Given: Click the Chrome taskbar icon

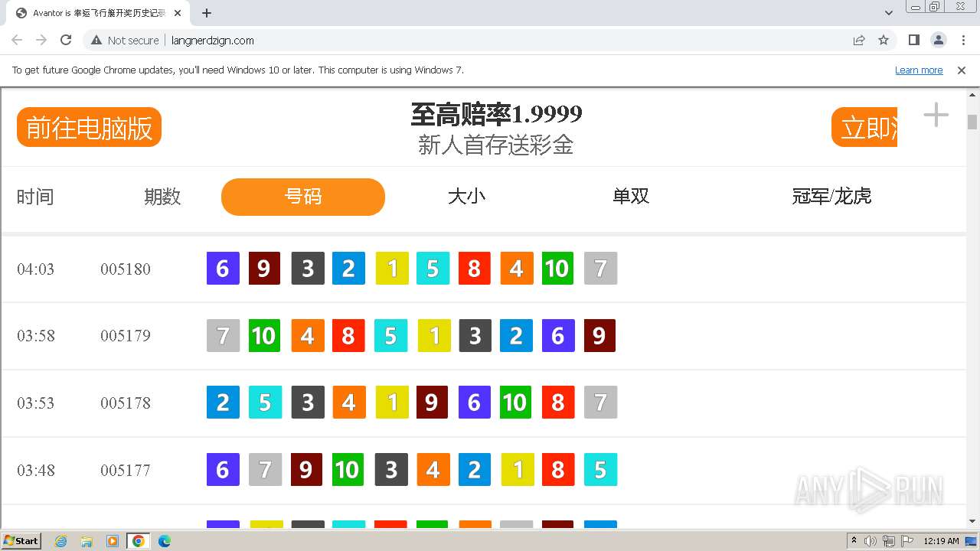Looking at the screenshot, I should [138, 541].
